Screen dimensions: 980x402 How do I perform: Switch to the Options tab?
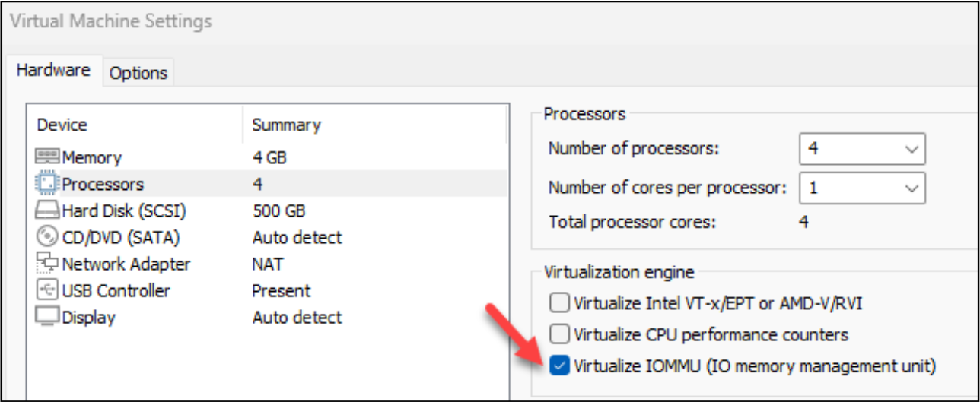point(138,74)
